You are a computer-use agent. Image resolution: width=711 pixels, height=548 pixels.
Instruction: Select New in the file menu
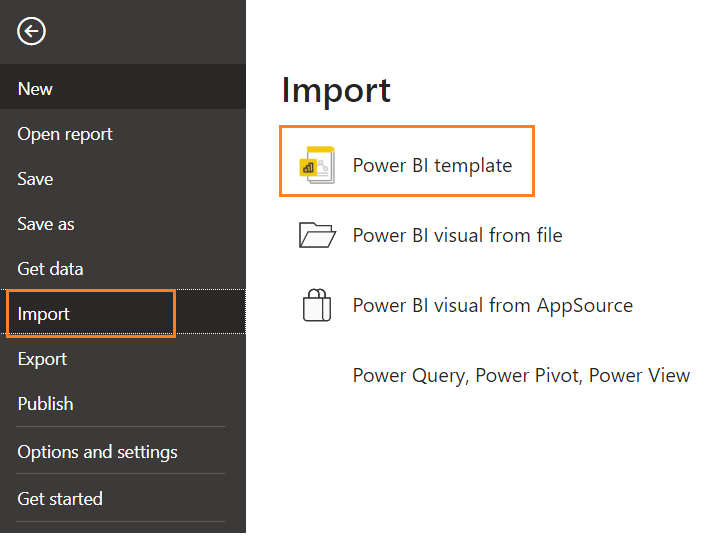(x=35, y=89)
